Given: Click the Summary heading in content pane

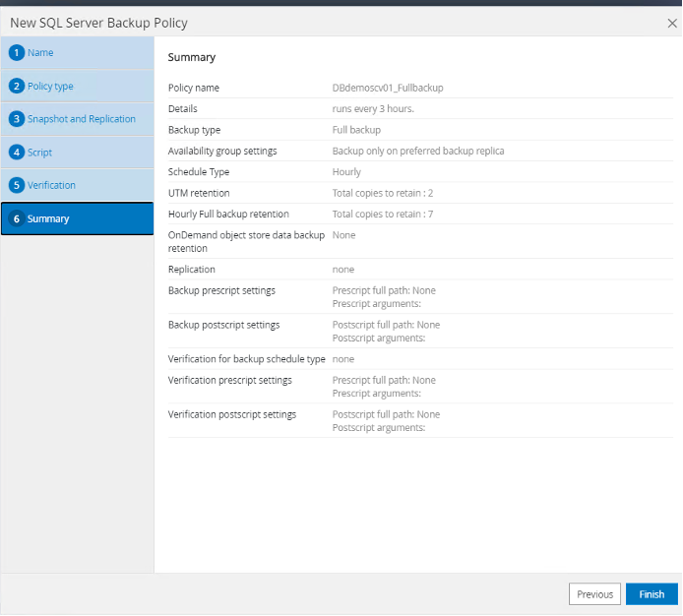Looking at the screenshot, I should point(192,57).
